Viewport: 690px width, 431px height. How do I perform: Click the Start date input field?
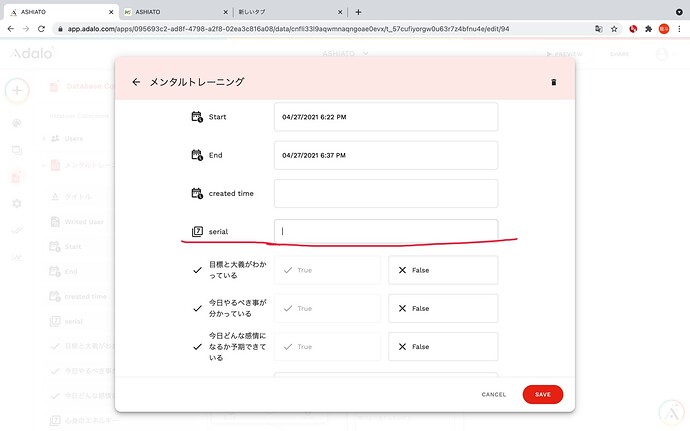pyautogui.click(x=386, y=117)
